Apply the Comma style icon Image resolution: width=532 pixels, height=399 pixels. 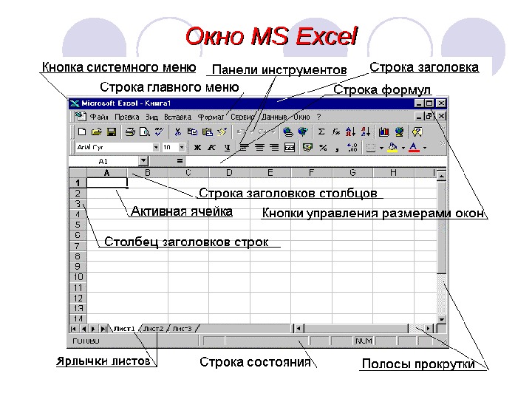pyautogui.click(x=337, y=148)
